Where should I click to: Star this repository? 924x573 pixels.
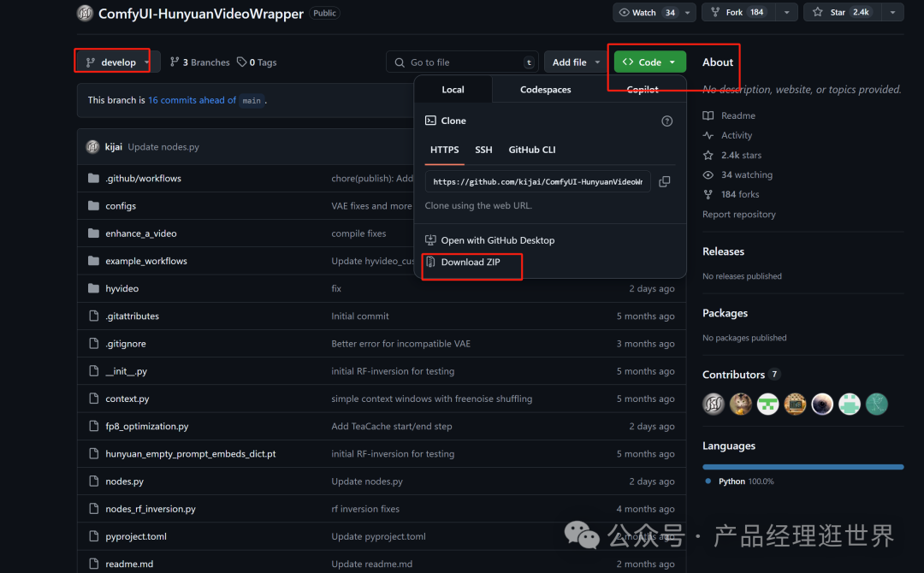coord(843,12)
